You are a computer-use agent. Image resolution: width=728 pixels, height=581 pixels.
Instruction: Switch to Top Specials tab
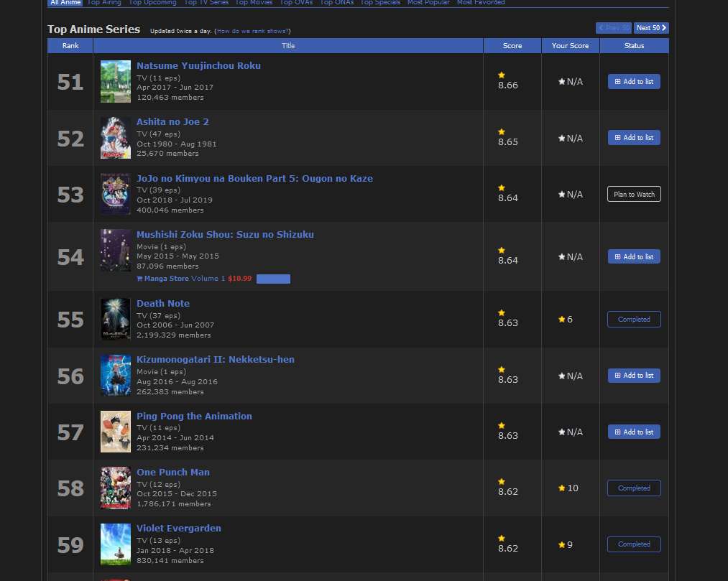[x=380, y=2]
